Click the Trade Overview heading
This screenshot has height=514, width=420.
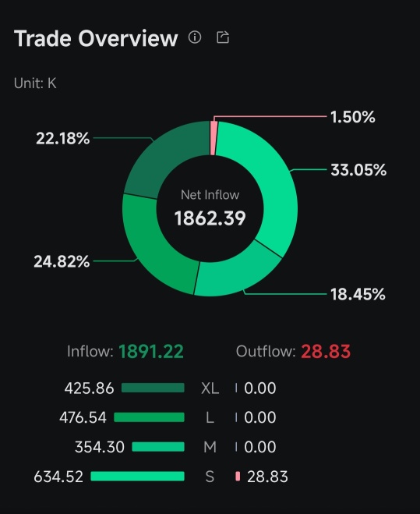pos(96,38)
